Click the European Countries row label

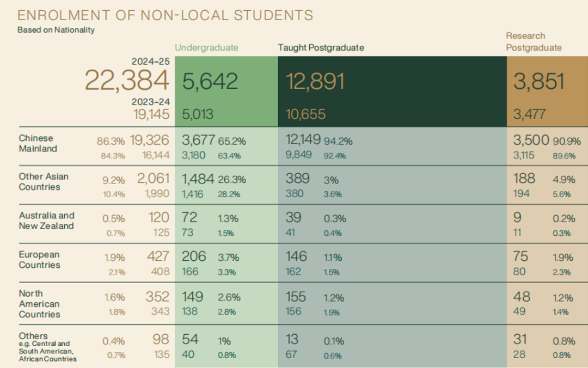(x=39, y=260)
